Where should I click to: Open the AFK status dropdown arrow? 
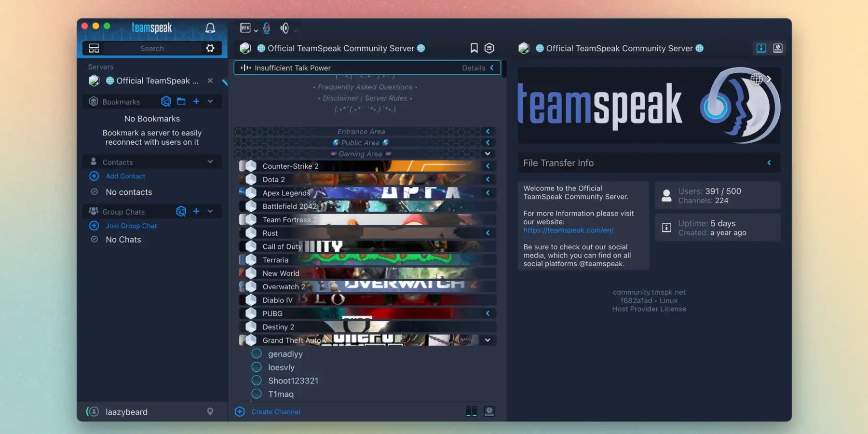click(256, 30)
